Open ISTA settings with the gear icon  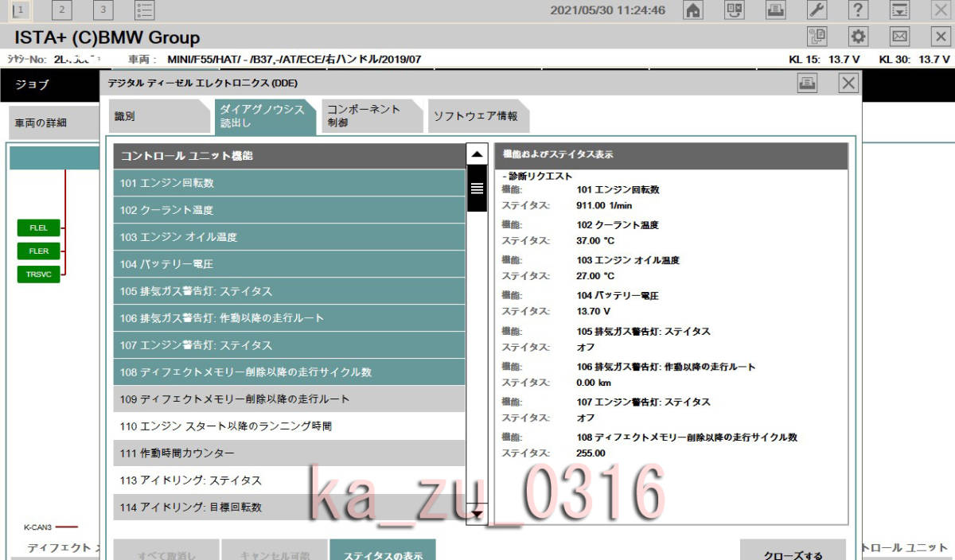tap(857, 37)
